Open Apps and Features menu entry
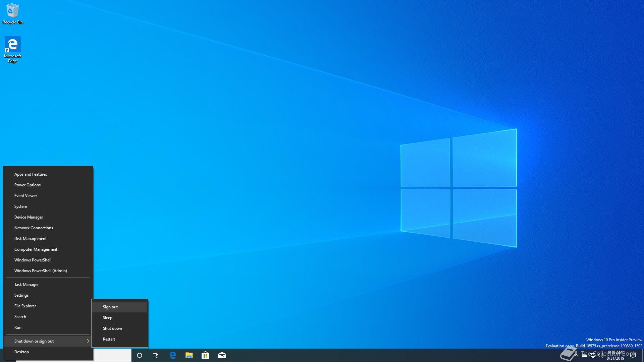Screen dimensions: 644x362 coord(48,174)
